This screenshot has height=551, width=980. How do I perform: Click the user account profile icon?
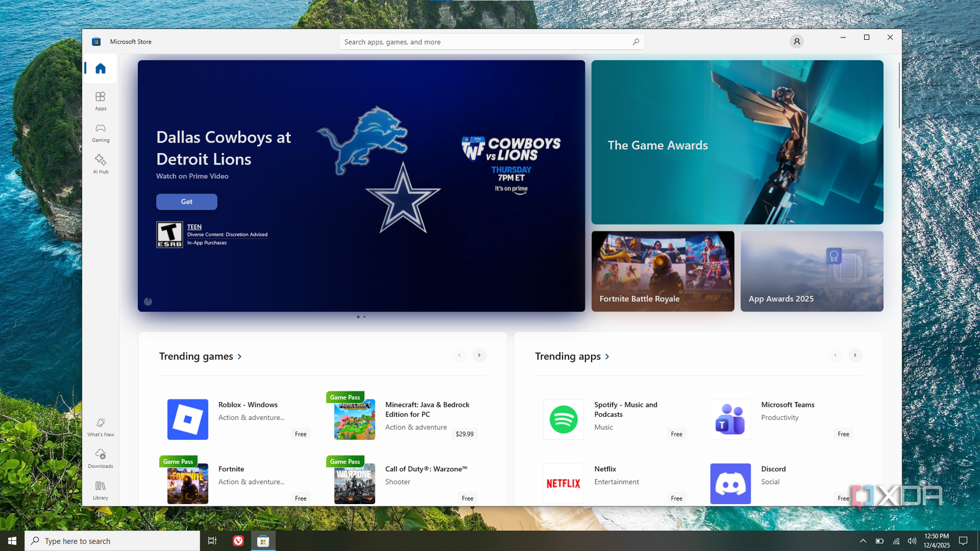click(x=796, y=42)
